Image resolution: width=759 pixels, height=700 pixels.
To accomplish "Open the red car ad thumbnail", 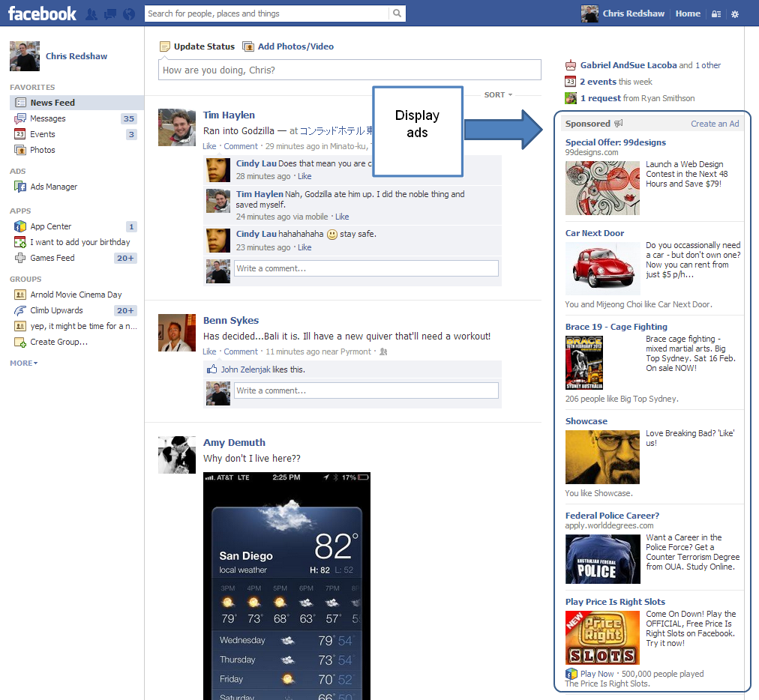I will [603, 268].
